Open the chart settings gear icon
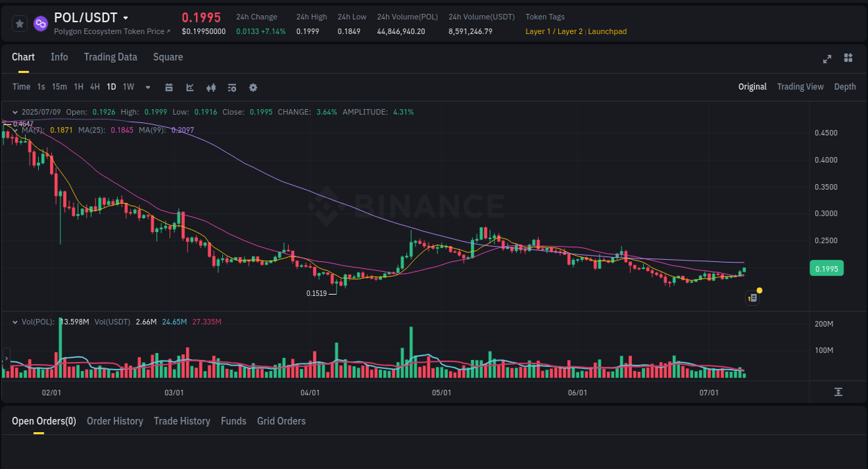 tap(253, 87)
